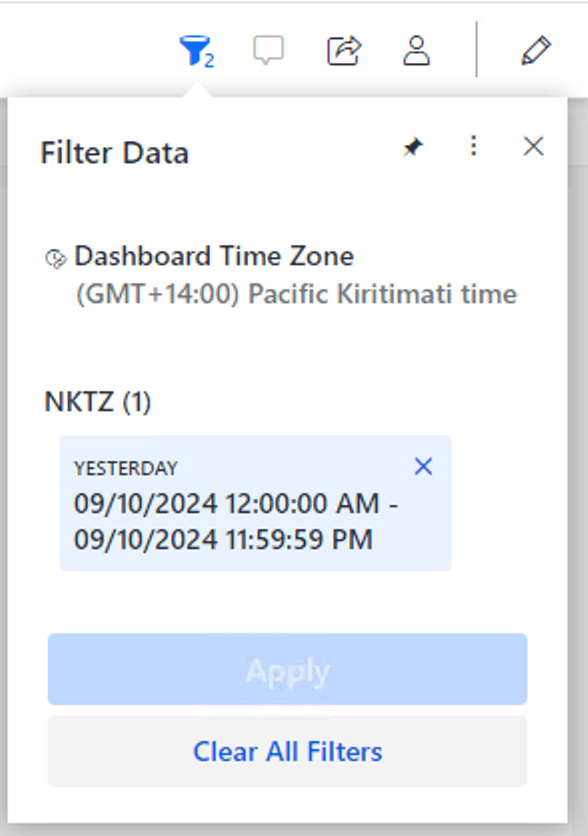
Task: Click the disabled Apply button
Action: tap(287, 669)
